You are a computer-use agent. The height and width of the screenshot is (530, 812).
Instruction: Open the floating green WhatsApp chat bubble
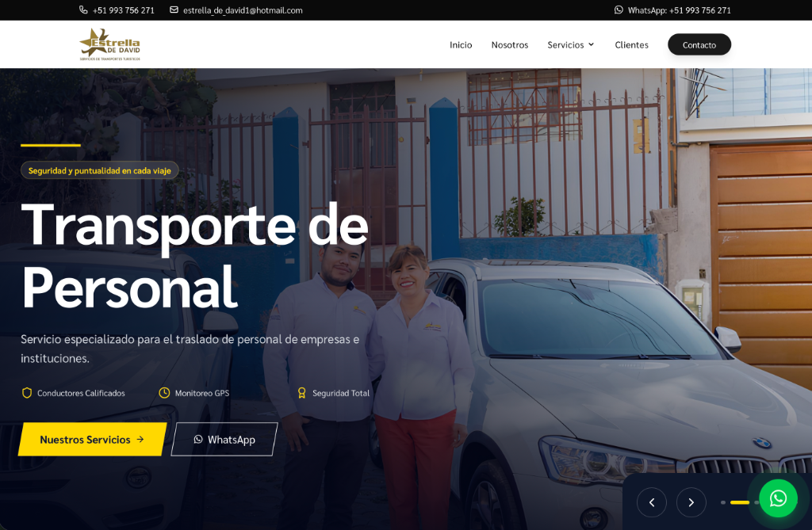pos(778,498)
